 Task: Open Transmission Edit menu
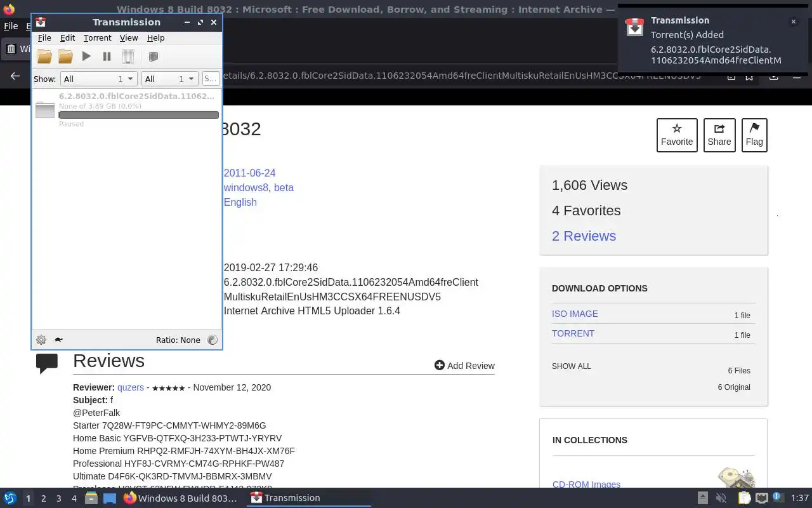click(x=67, y=38)
